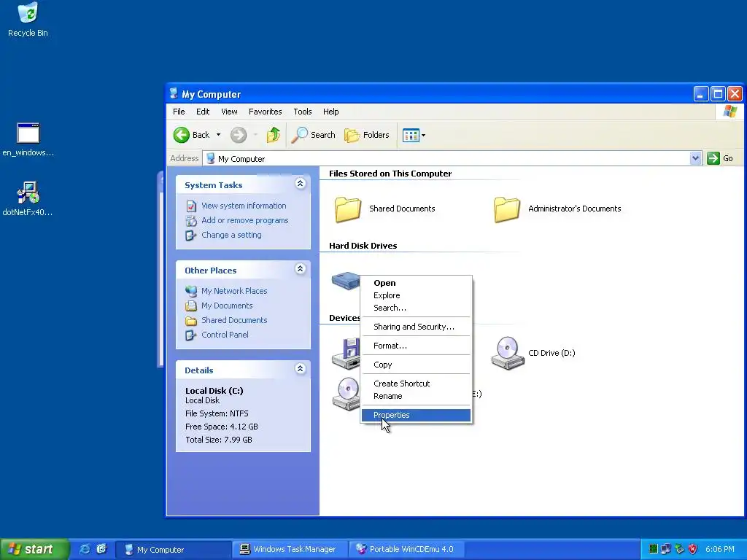Choose Rename from the context menu
The image size is (747, 560).
(416, 396)
